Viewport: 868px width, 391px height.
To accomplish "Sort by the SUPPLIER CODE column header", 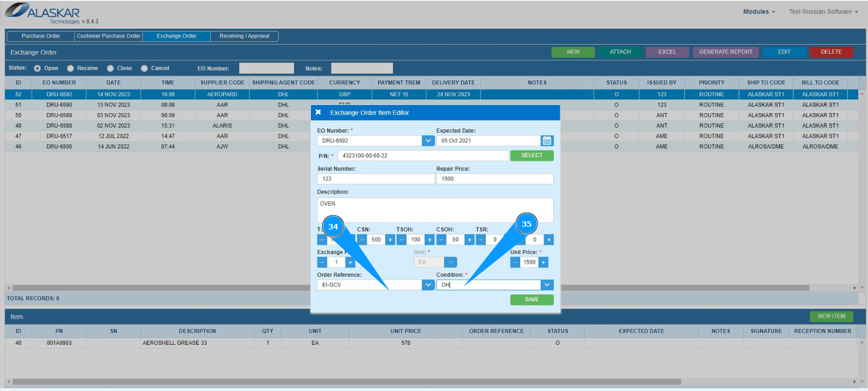I will tap(222, 83).
